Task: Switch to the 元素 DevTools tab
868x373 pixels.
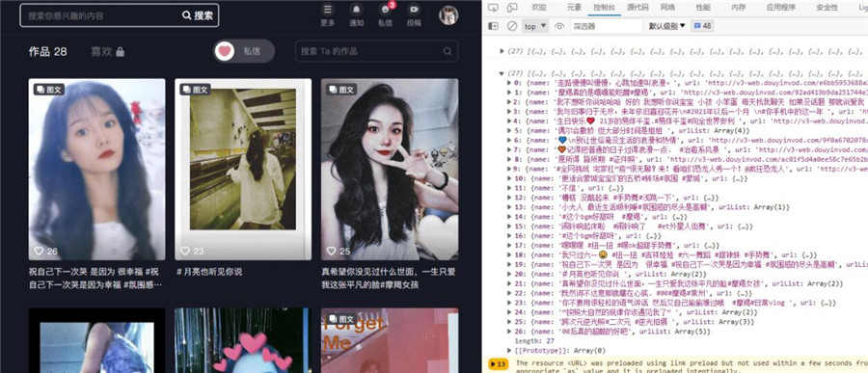Action: coord(574,7)
